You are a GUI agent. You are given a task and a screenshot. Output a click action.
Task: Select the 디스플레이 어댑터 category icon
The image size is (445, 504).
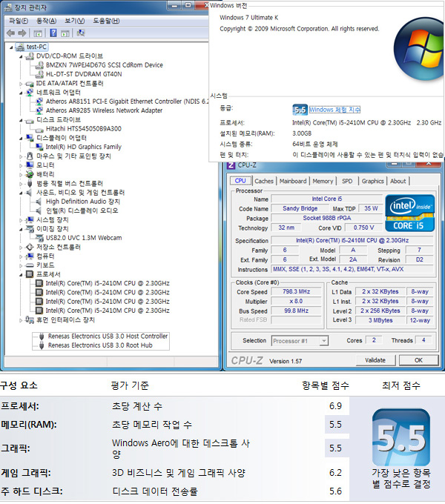(x=30, y=138)
